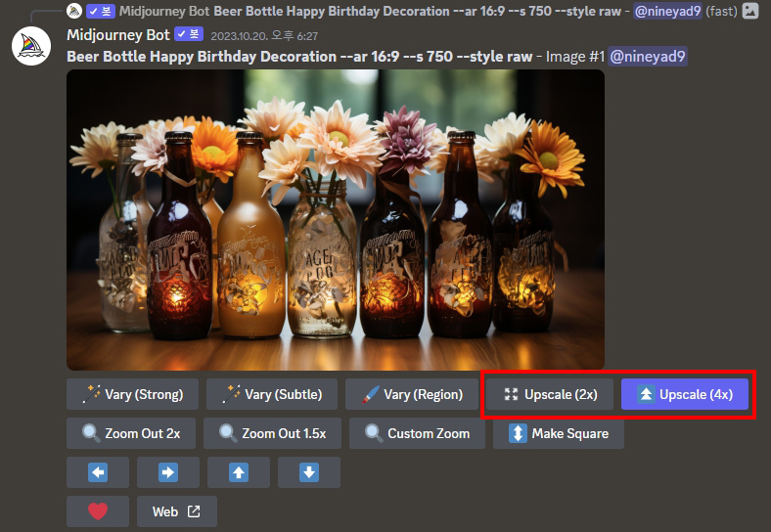The width and height of the screenshot is (771, 532).
Task: Click the Upscale (2x) button
Action: pos(550,394)
